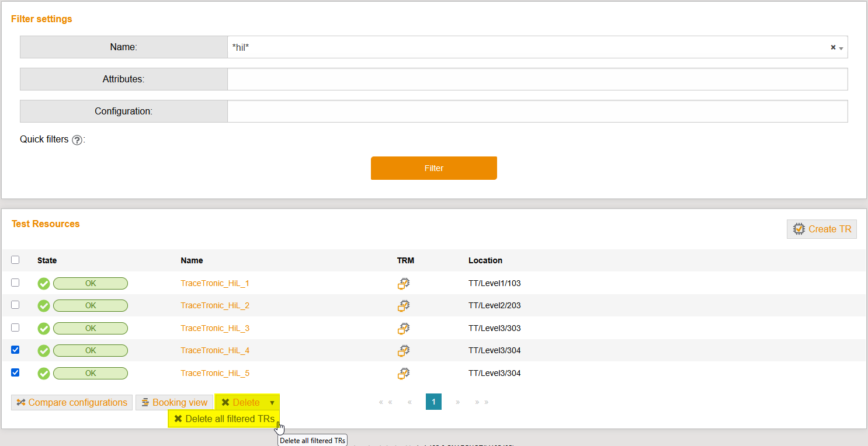Click the green state checkmark of TraceTronic_HiL_2

44,306
